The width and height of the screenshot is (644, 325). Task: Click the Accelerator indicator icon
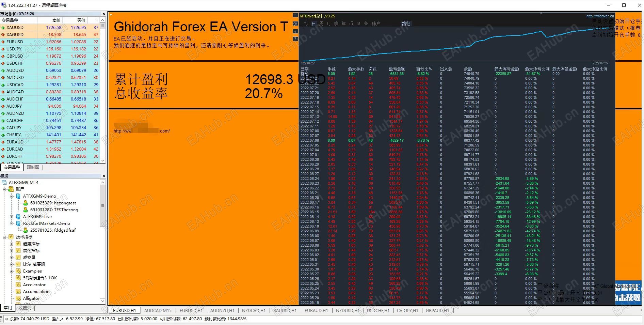click(x=18, y=285)
